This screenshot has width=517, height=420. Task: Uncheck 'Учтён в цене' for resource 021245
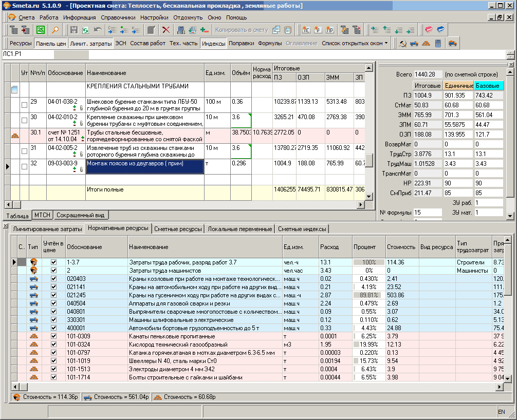(54, 295)
